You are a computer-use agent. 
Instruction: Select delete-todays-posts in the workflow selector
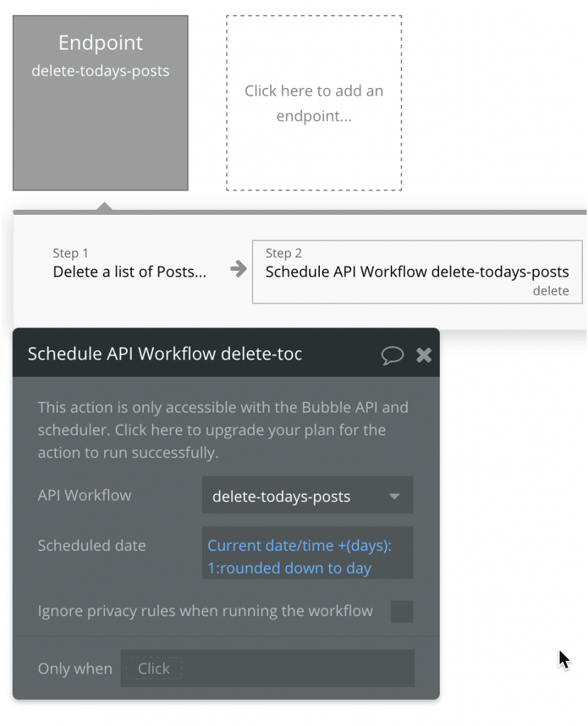pos(280,496)
